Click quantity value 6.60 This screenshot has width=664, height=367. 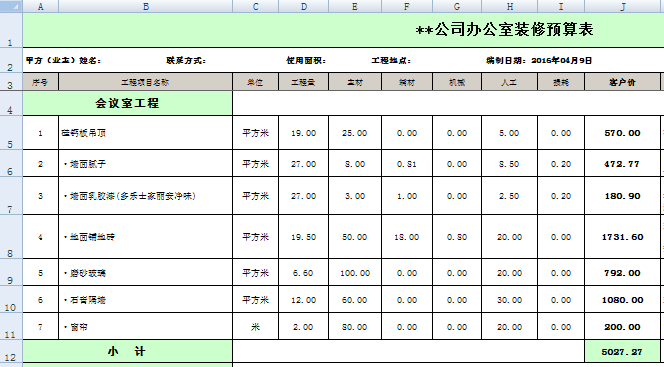[304, 273]
